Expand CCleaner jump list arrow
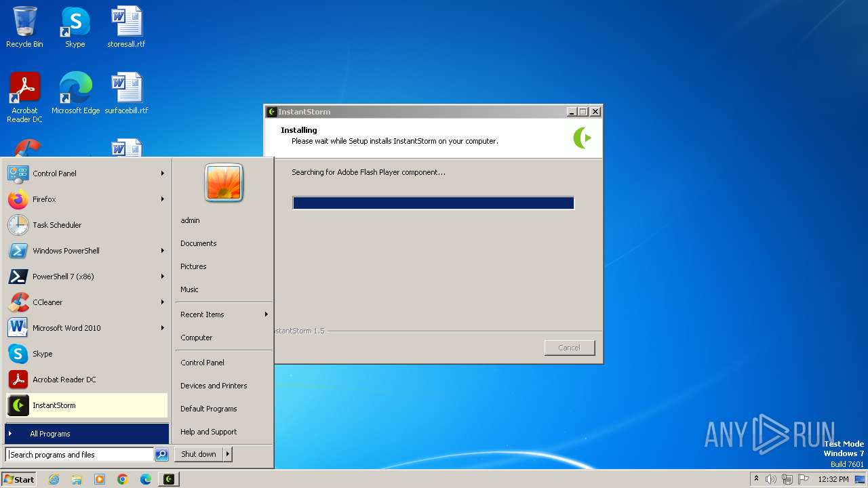868x488 pixels. click(163, 302)
